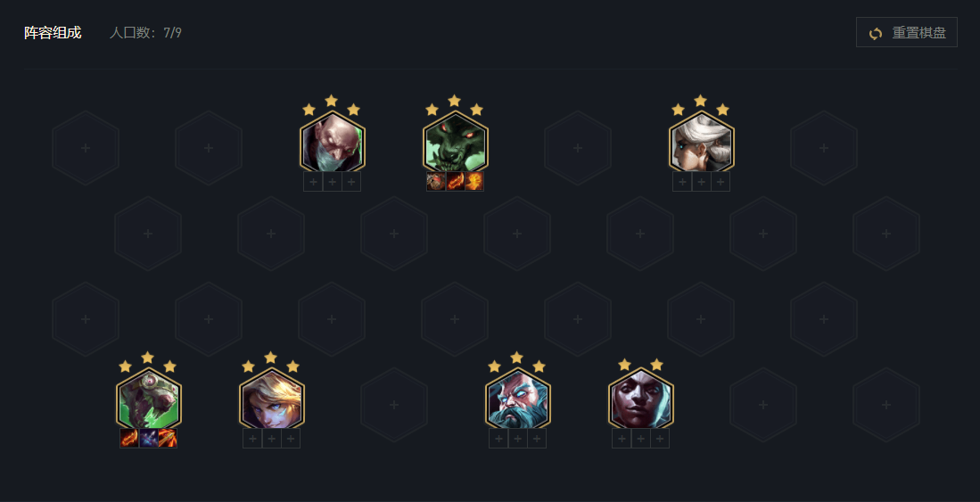Viewport: 980px width, 502px height.
Task: Add champion to hex between Warwick and Camille
Action: (x=578, y=148)
